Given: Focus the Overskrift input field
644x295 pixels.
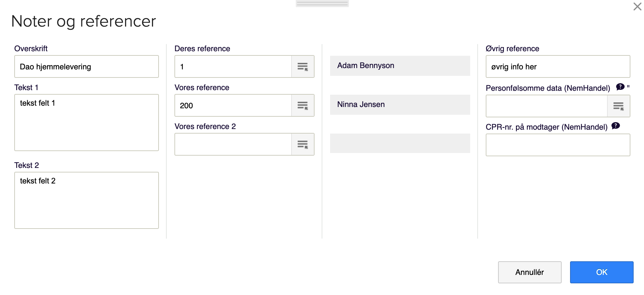Looking at the screenshot, I should pyautogui.click(x=86, y=66).
